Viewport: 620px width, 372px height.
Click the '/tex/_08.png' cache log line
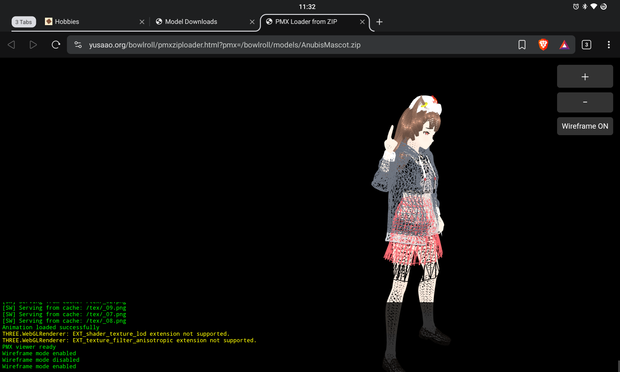64,321
